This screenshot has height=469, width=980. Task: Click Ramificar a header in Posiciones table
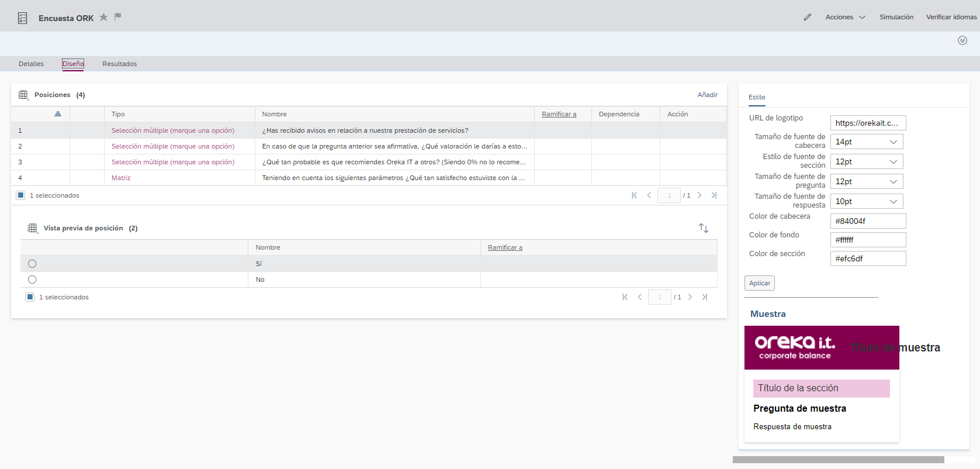(559, 114)
